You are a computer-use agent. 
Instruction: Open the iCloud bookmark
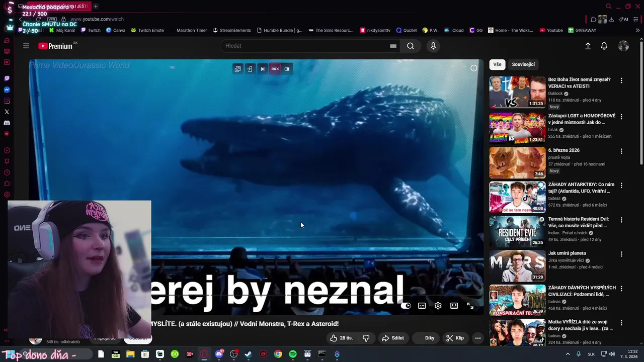(x=454, y=30)
